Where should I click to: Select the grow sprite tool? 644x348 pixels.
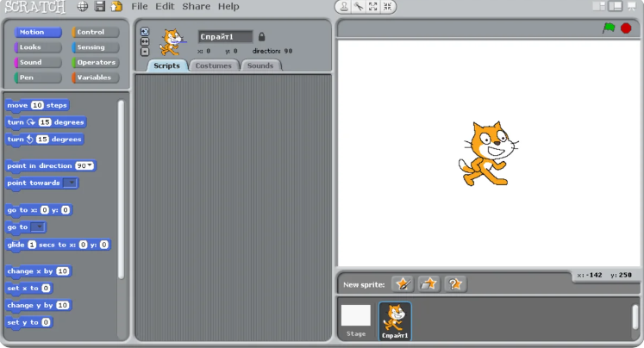point(373,7)
